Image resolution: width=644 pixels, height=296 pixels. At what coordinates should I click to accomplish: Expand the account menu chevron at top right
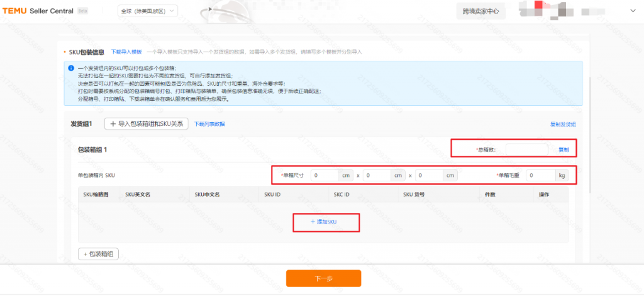(x=633, y=11)
